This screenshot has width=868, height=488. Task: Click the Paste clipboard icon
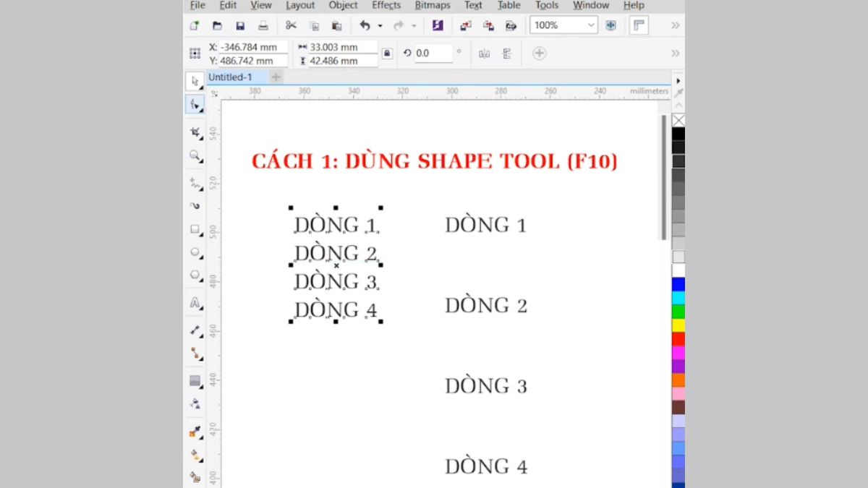point(337,25)
